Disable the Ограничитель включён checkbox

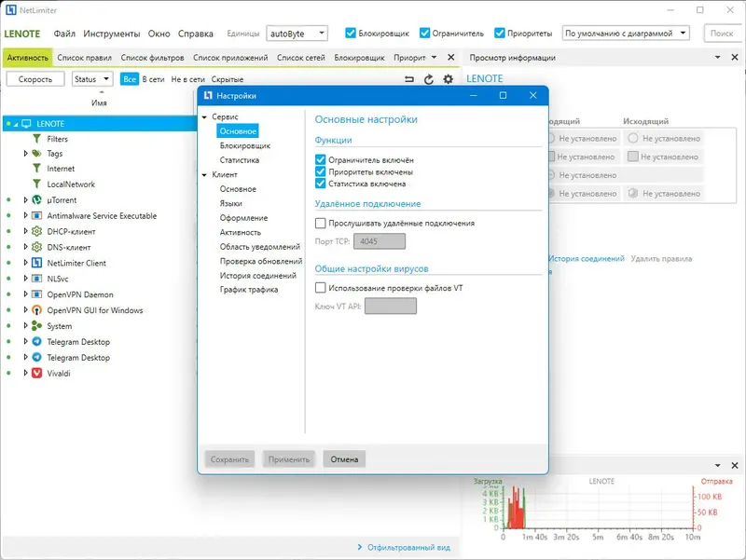point(320,159)
